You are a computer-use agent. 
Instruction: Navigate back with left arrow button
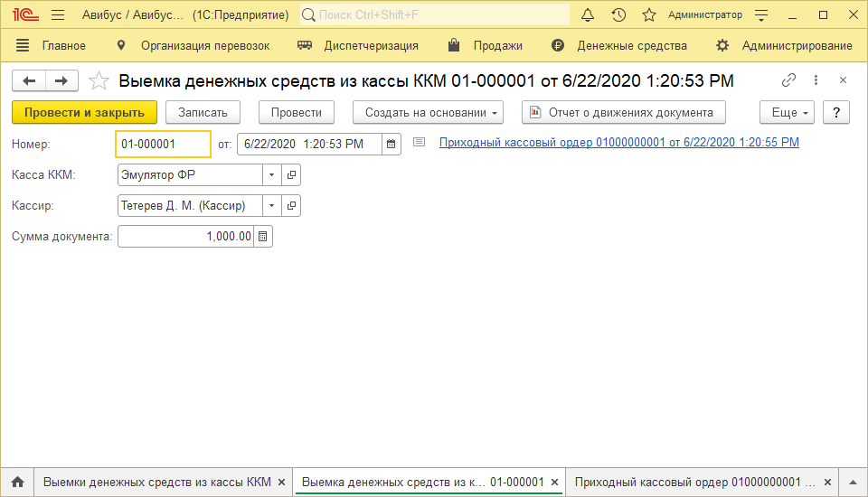pyautogui.click(x=28, y=80)
